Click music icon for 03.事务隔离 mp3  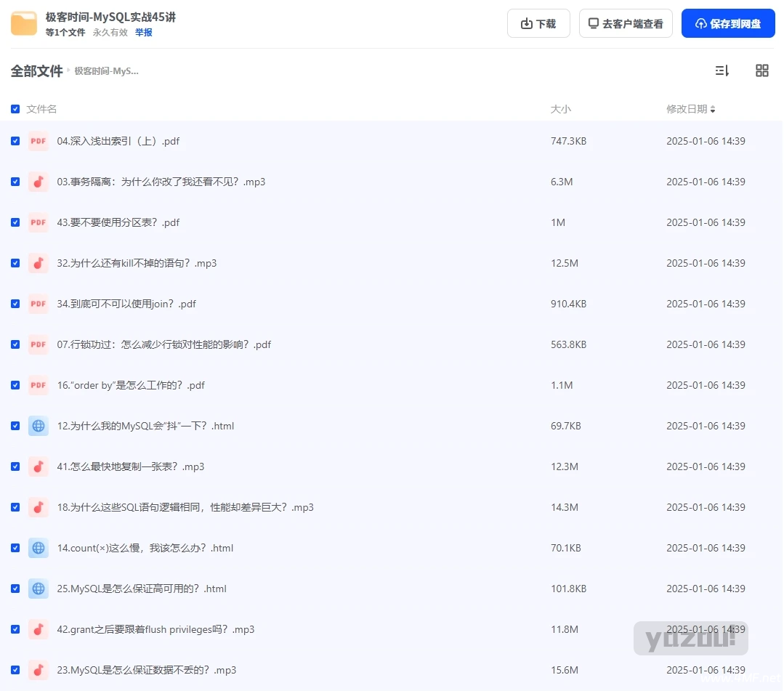pyautogui.click(x=39, y=182)
